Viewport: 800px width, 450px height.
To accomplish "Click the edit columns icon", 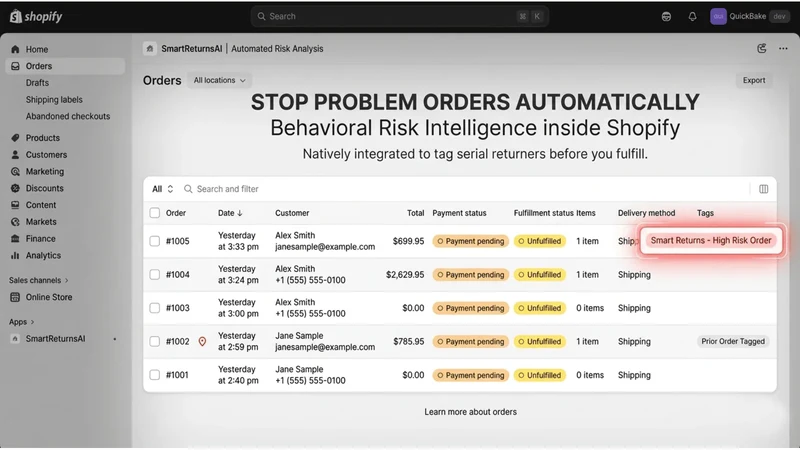I will click(764, 189).
